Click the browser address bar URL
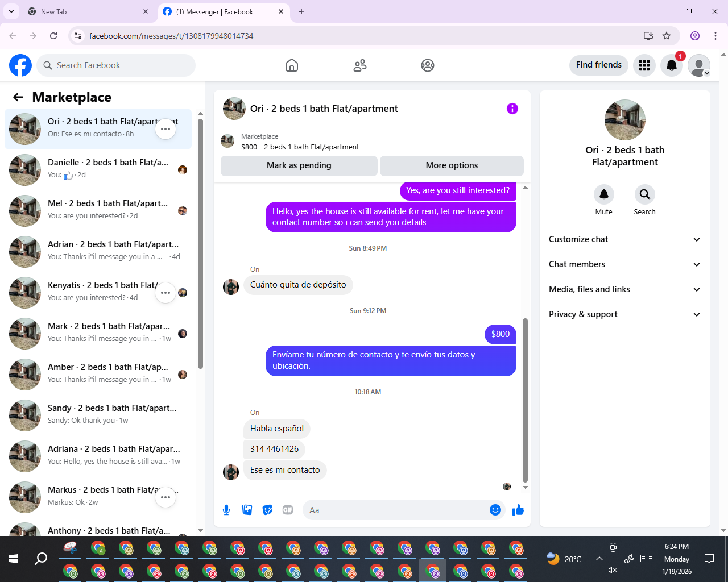 [x=171, y=36]
